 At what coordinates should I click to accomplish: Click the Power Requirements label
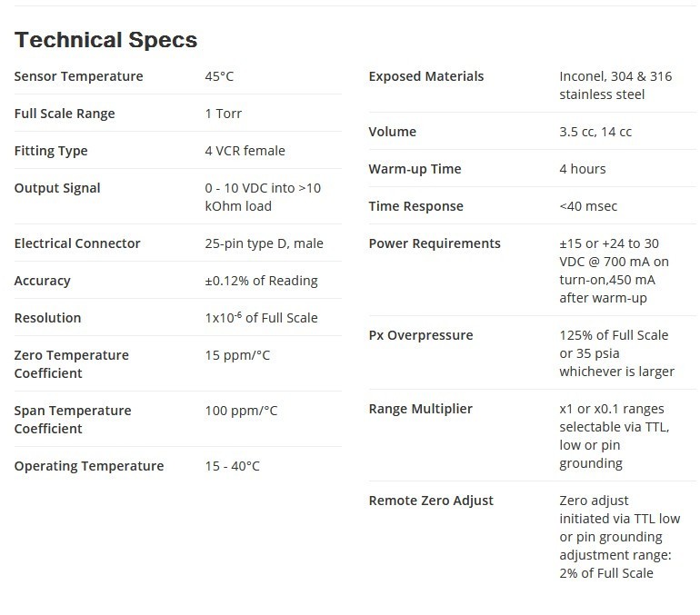pyautogui.click(x=435, y=243)
